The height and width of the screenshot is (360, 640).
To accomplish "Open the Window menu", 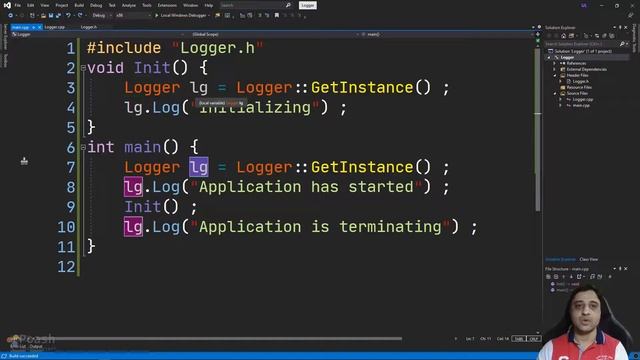I will click(x=190, y=5).
